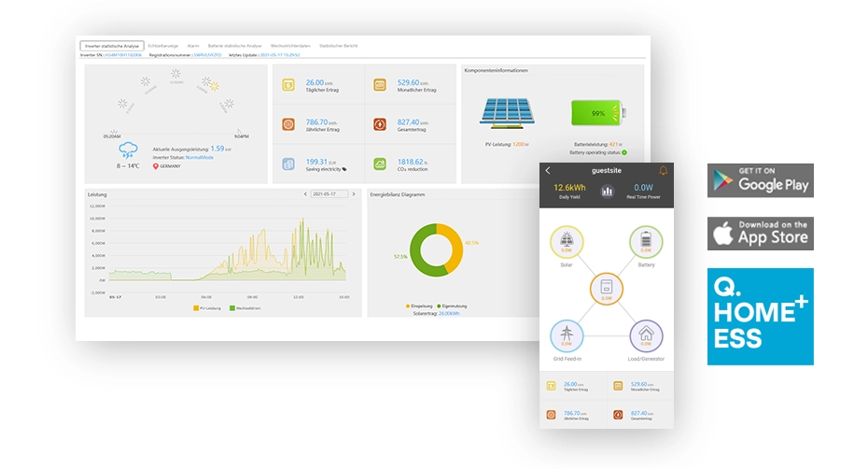The width and height of the screenshot is (868, 469).
Task: Open the bar chart statistics icon
Action: pos(607,191)
